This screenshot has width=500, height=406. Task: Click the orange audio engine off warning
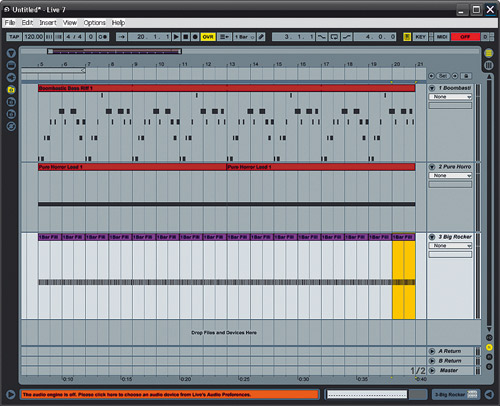tap(170, 395)
